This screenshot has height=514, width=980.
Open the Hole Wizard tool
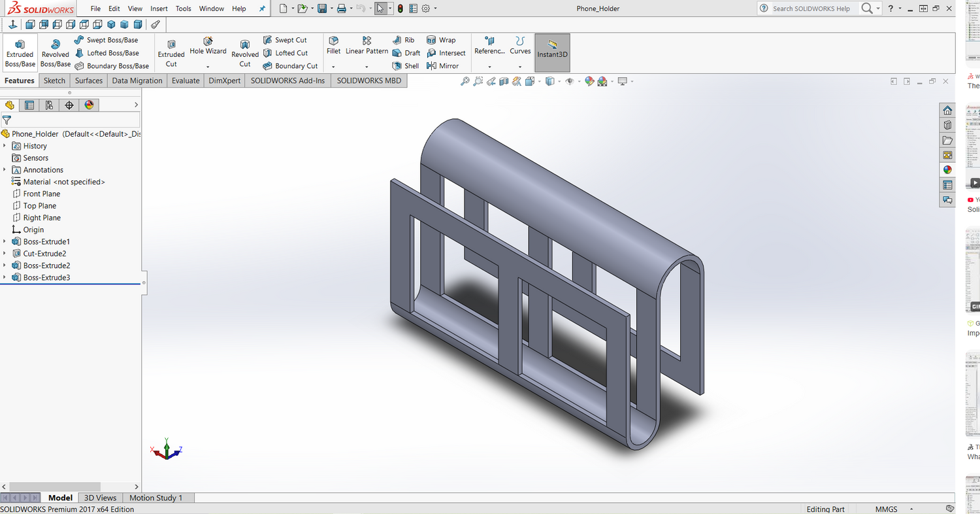click(208, 45)
